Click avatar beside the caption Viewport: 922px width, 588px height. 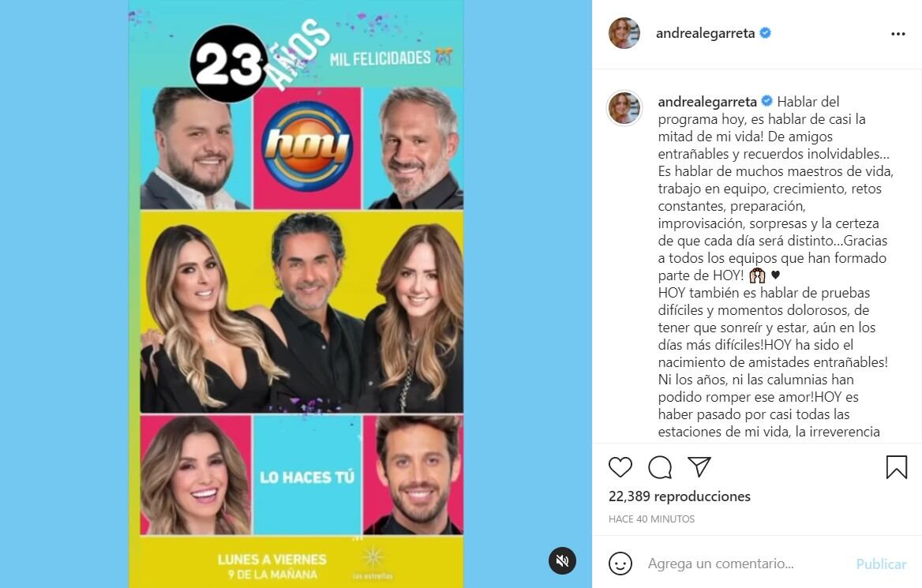coord(624,107)
